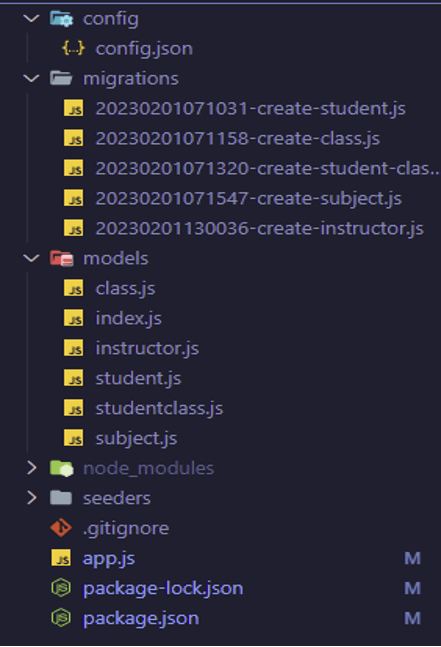Click the JS icon of create-instructor.js migration
The width and height of the screenshot is (441, 647).
73,228
